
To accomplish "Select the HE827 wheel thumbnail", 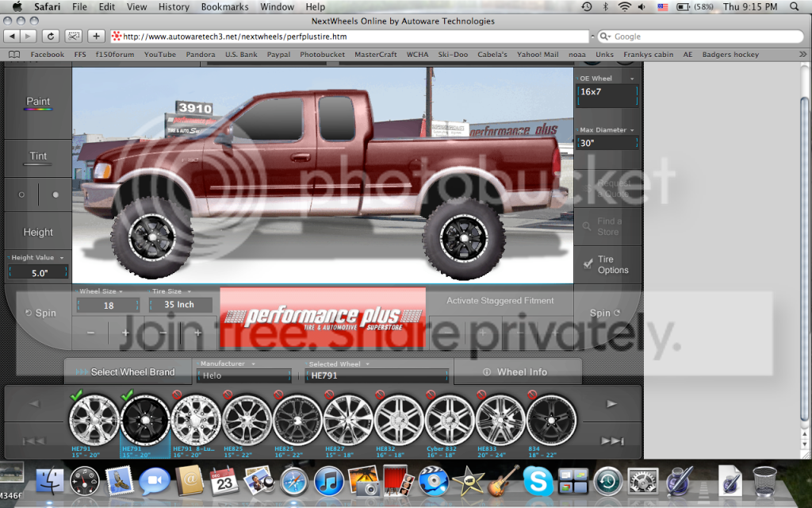I will [347, 419].
